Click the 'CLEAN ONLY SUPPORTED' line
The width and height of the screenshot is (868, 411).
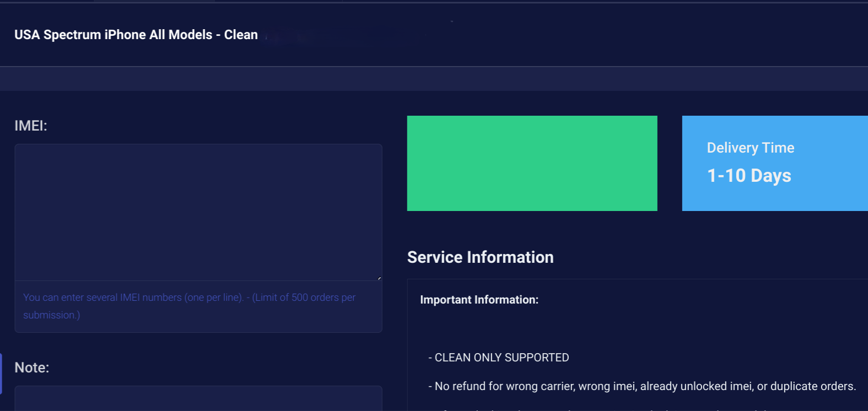499,358
